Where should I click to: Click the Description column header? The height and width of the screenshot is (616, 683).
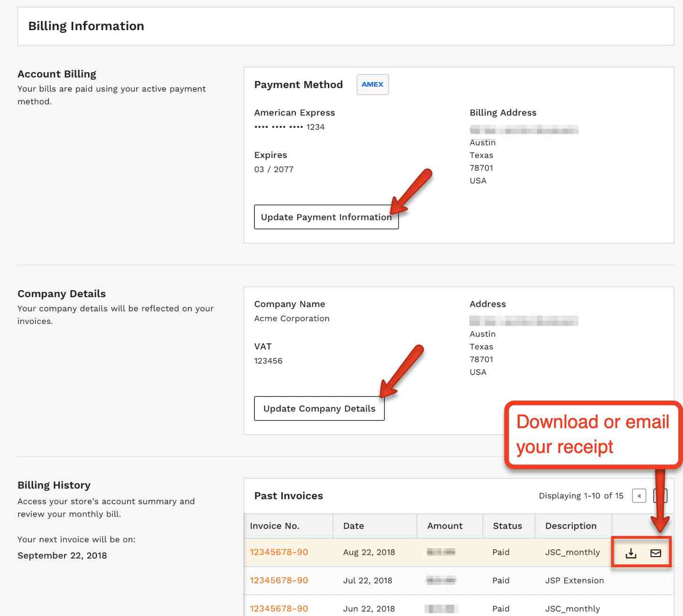tap(570, 526)
